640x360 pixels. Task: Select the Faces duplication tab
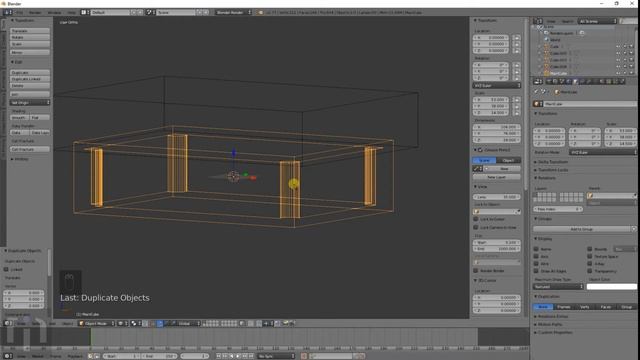pos(606,307)
